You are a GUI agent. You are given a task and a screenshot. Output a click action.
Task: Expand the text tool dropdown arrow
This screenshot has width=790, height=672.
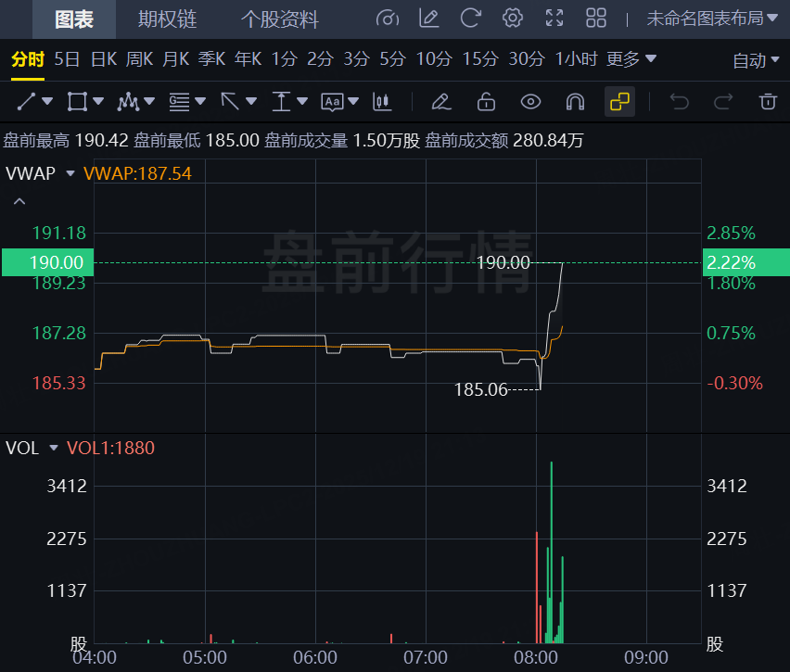pyautogui.click(x=353, y=102)
